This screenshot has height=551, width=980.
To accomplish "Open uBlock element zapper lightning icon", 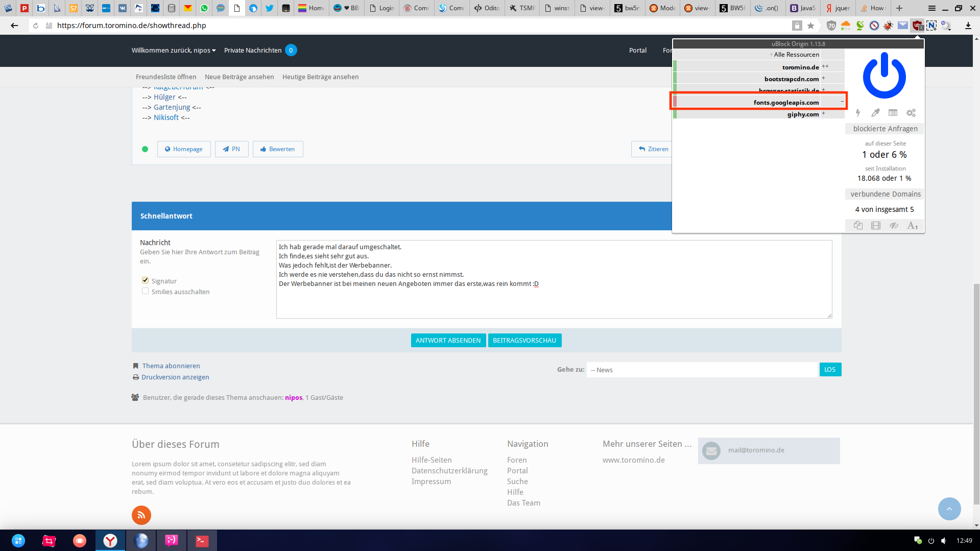I will pos(858,113).
